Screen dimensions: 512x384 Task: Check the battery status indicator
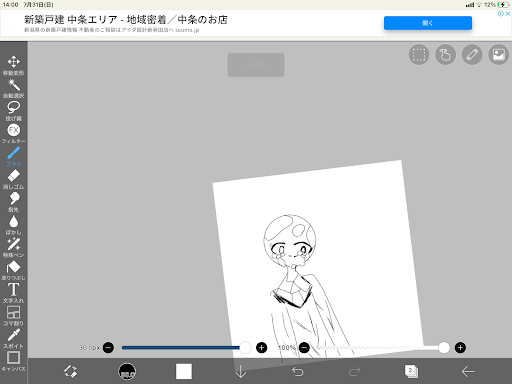503,5
